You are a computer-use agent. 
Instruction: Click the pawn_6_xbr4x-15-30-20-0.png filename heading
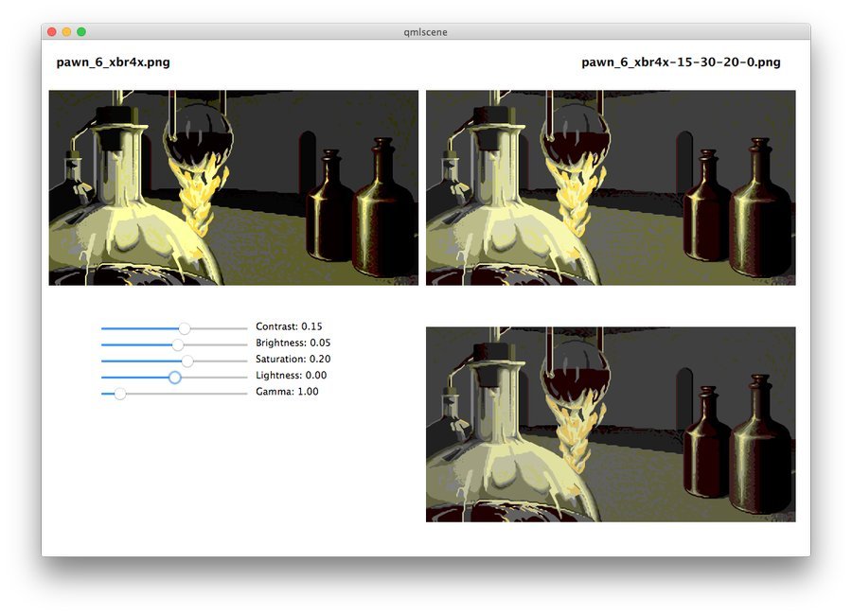[x=681, y=62]
